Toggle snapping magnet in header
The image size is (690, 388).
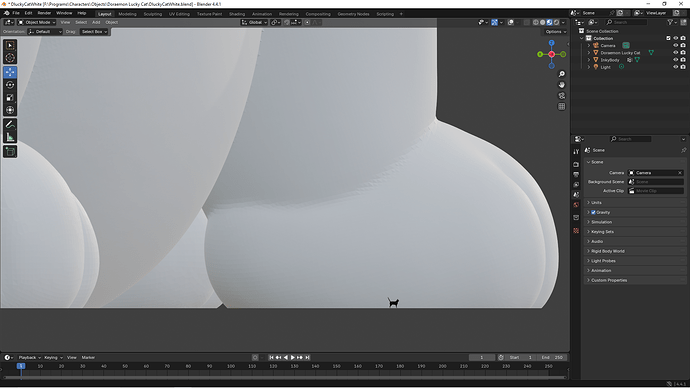pos(287,22)
